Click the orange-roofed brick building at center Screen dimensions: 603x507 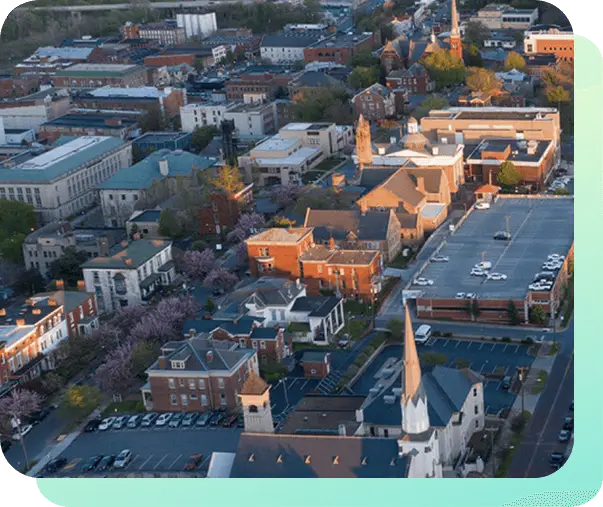280,250
